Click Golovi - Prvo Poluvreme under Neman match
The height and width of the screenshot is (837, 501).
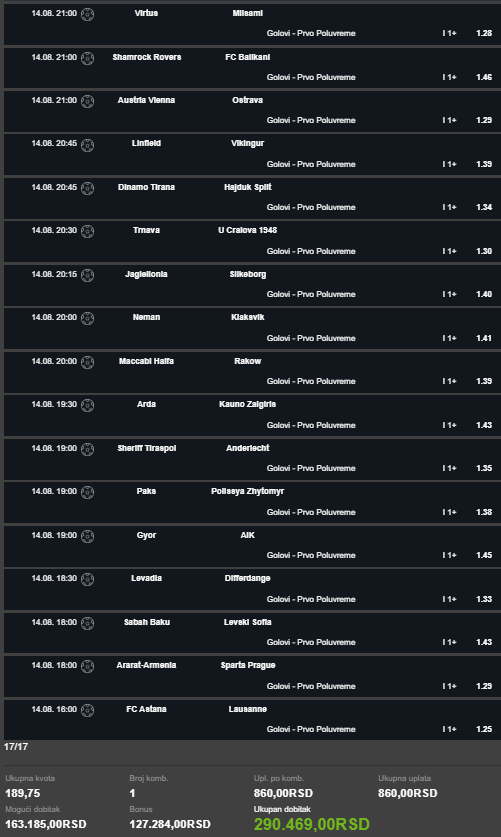[x=311, y=338]
